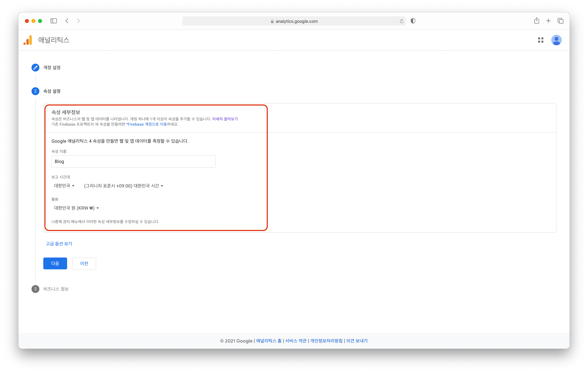The width and height of the screenshot is (588, 373).
Task: Open the 대한민국 country dropdown
Action: coord(64,186)
